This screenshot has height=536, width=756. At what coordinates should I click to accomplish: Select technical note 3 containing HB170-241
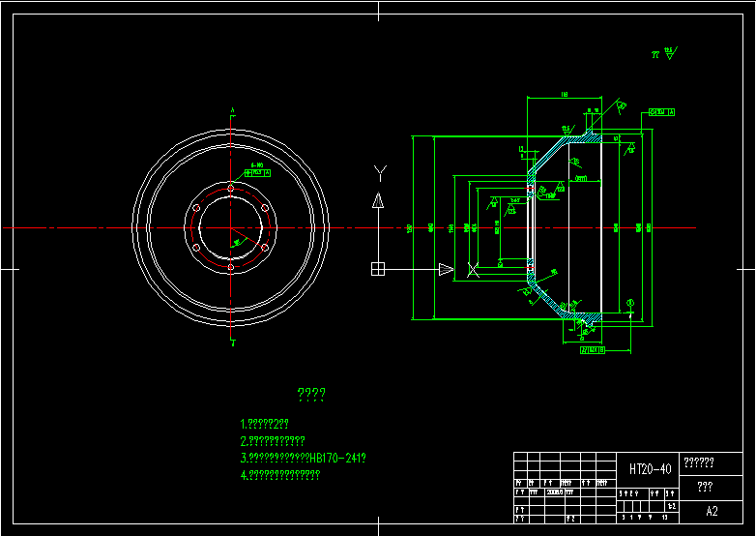pos(304,458)
